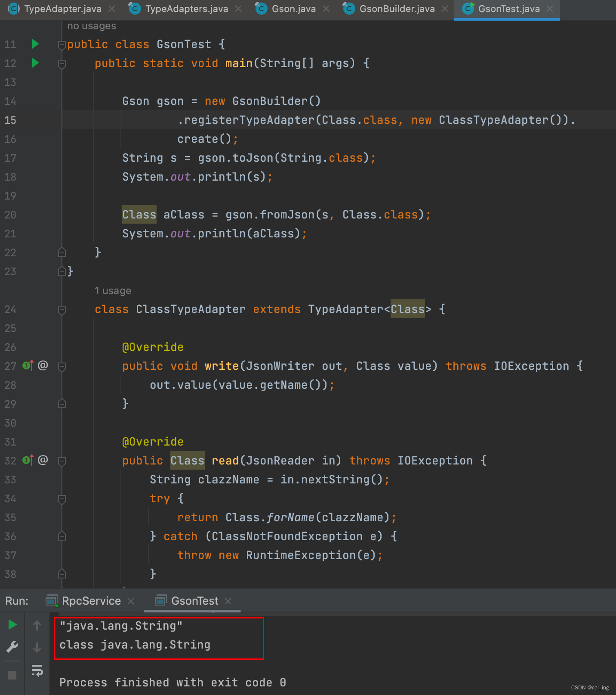Close the TypeAdapter.java tab

pos(112,9)
